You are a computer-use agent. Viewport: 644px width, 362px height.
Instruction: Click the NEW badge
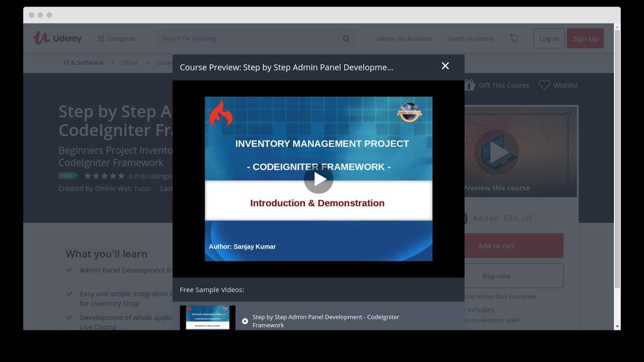click(67, 175)
